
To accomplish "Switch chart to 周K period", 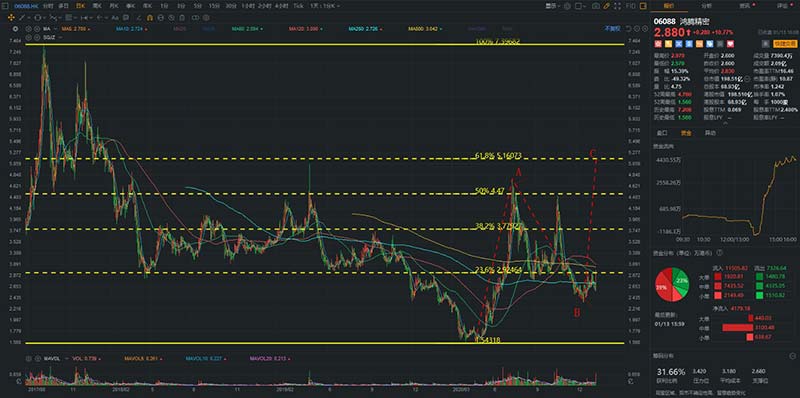I will (97, 6).
